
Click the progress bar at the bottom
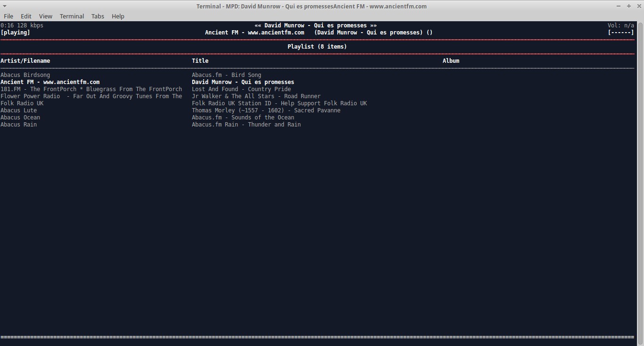coord(317,337)
